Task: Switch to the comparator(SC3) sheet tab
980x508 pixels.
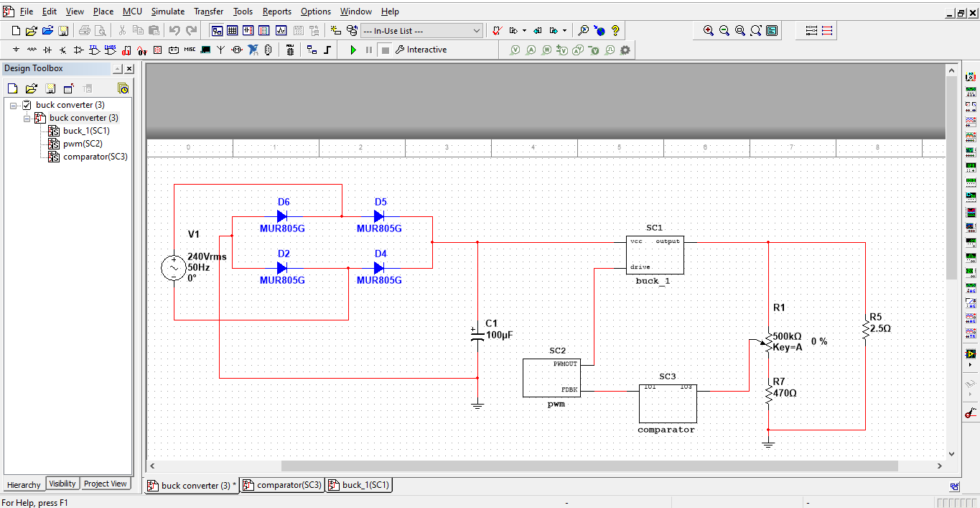Action: point(283,485)
